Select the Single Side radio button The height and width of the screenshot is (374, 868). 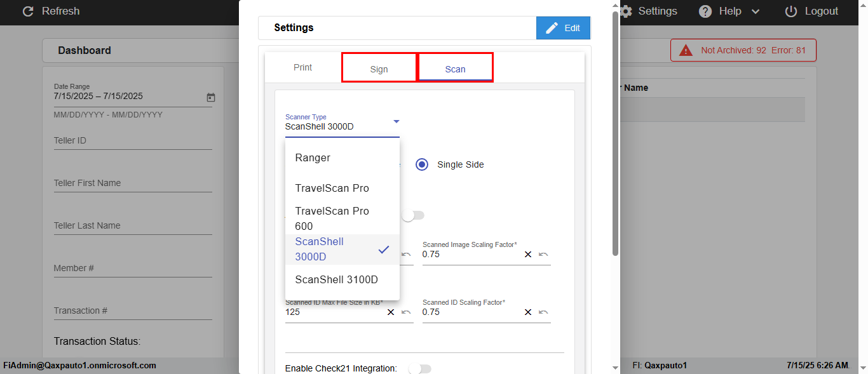pyautogui.click(x=422, y=164)
